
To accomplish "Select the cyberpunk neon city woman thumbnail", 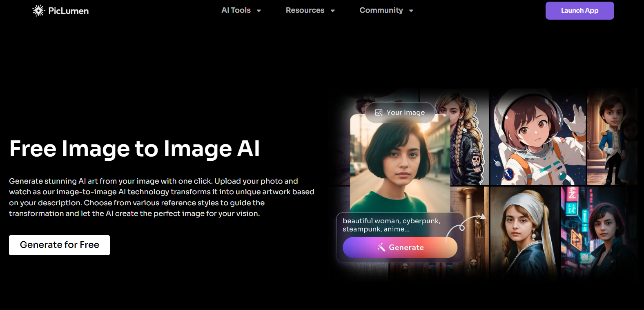I will click(599, 233).
